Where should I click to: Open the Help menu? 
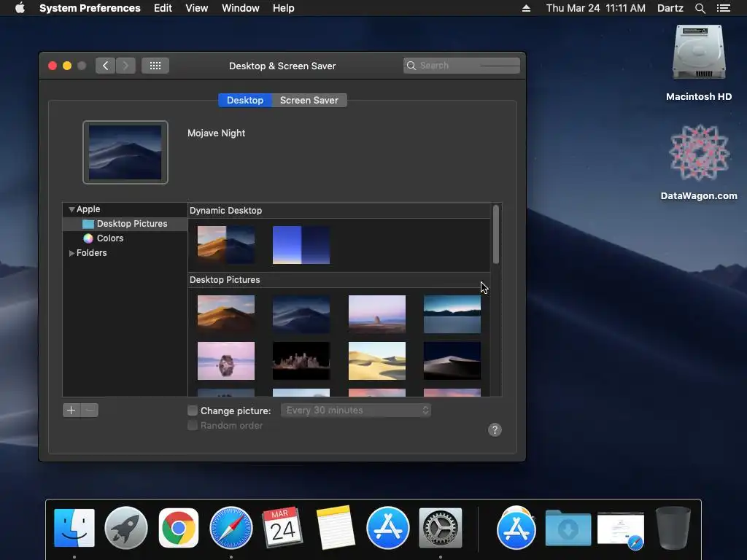click(x=284, y=8)
